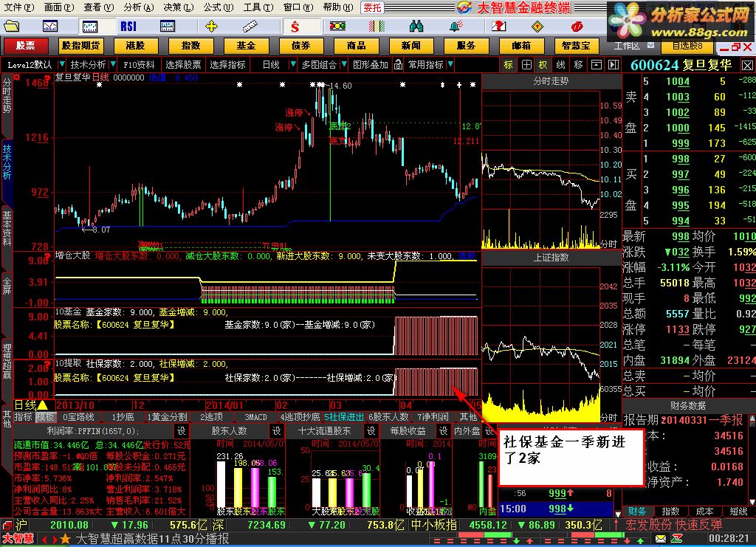Click the red question mark help icon
The width and height of the screenshot is (756, 547).
[498, 26]
